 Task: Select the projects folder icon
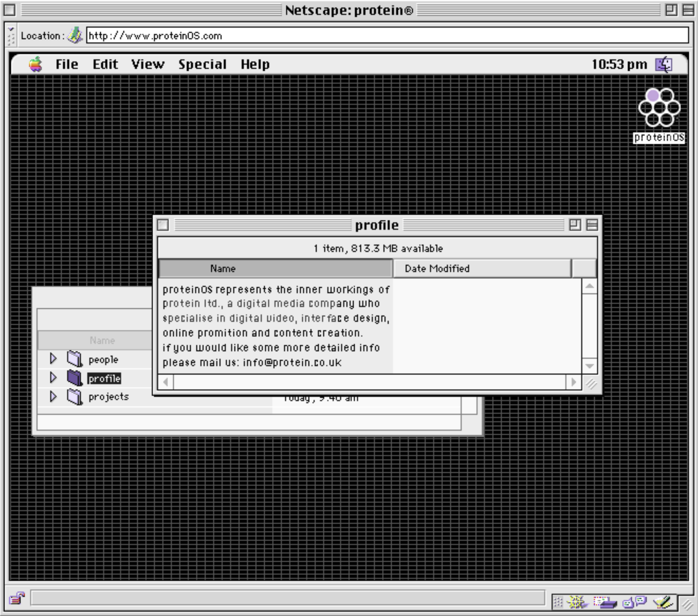pyautogui.click(x=75, y=397)
